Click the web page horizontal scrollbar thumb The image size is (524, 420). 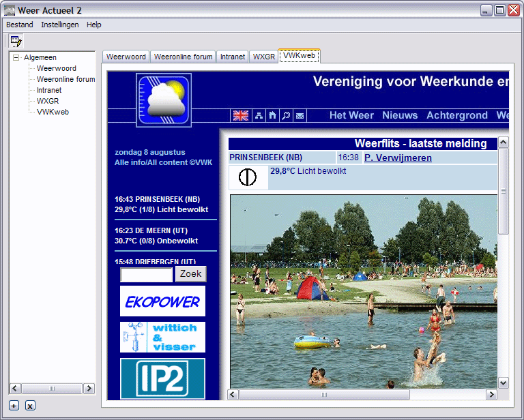click(324, 395)
